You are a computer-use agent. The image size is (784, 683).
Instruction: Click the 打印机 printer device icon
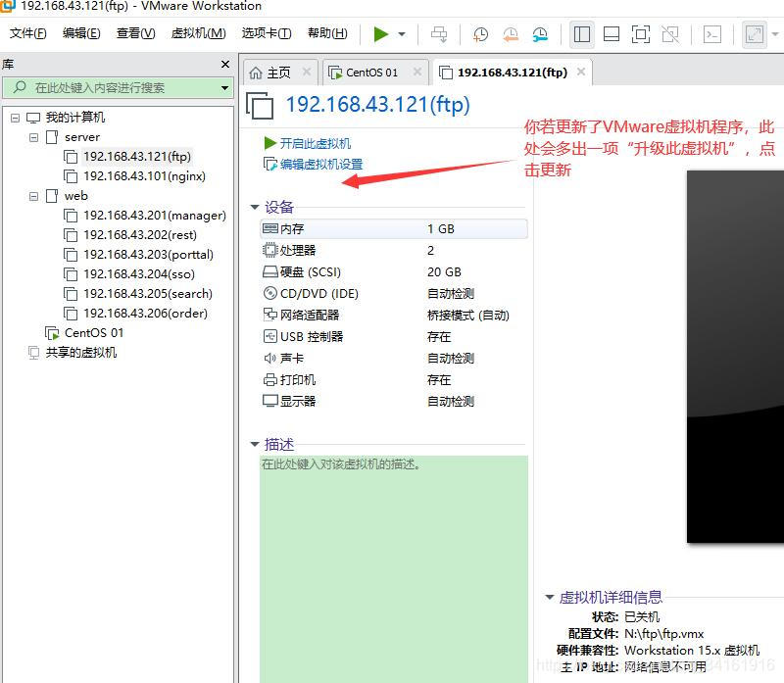(x=270, y=379)
